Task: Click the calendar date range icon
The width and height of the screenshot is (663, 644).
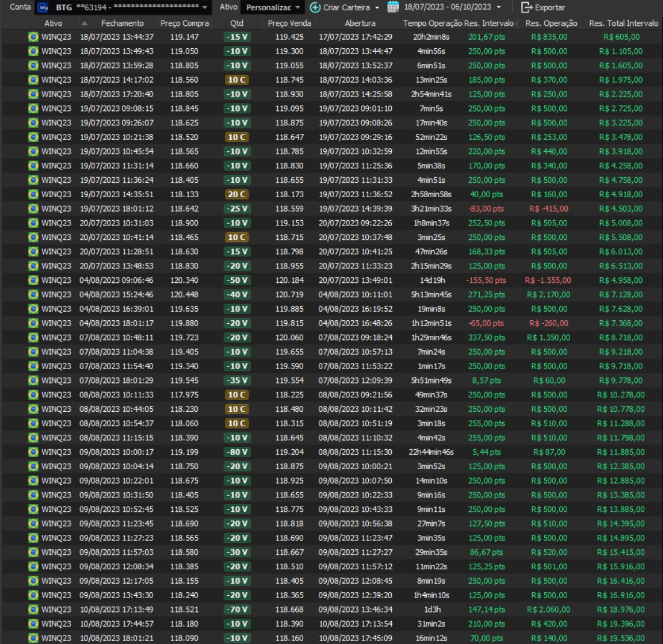Action: 393,7
